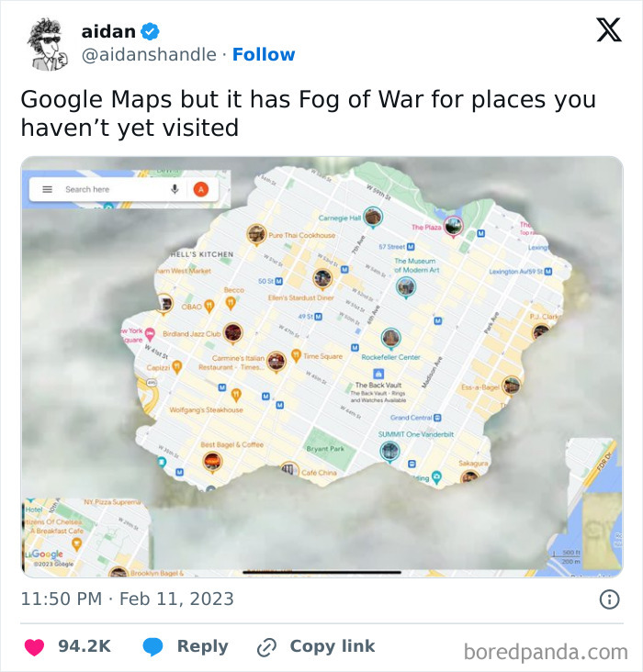Select the SUMMIT One Vanderbilt pin
The height and width of the screenshot is (672, 643).
[x=389, y=450]
